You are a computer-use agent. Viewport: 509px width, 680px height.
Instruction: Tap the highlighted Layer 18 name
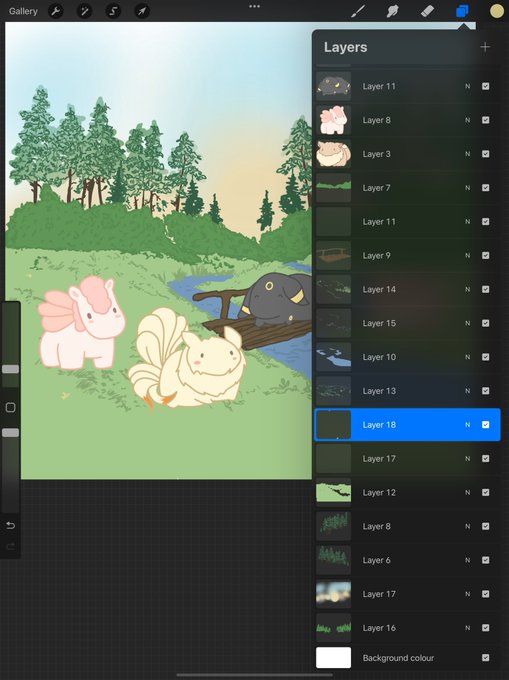click(379, 425)
